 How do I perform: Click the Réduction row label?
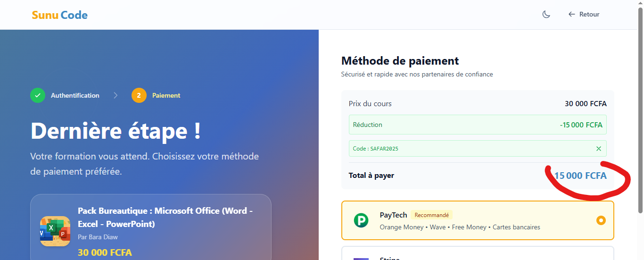pos(367,125)
